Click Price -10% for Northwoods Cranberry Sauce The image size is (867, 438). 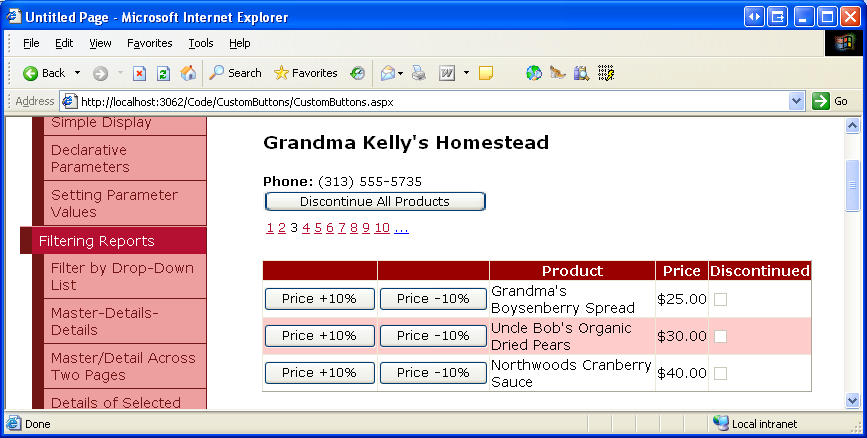pyautogui.click(x=434, y=373)
